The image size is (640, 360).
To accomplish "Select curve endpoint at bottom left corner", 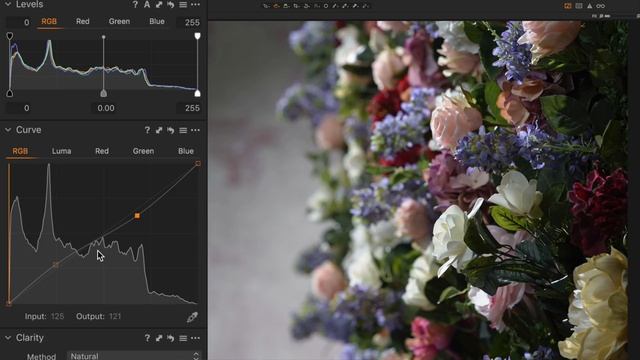I will (x=9, y=303).
